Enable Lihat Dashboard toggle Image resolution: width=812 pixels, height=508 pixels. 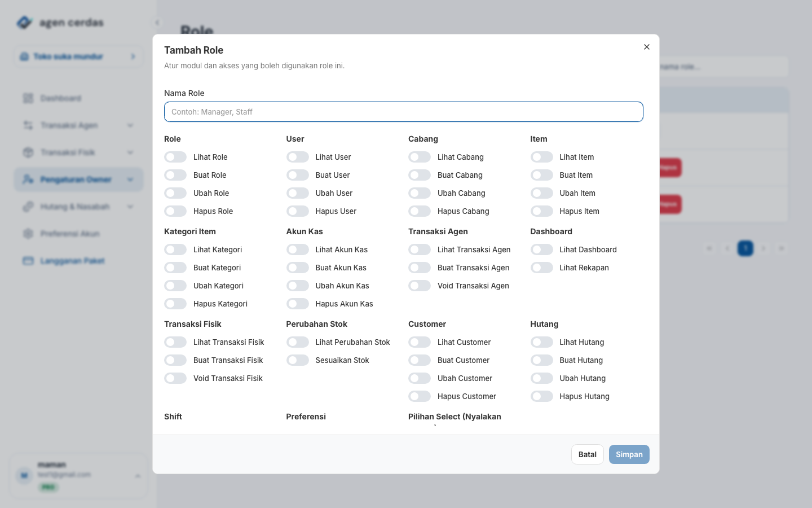[x=542, y=249]
